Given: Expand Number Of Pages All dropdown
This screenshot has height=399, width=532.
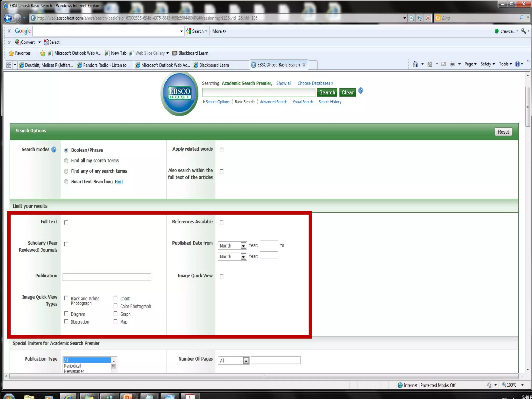Looking at the screenshot, I should tap(246, 361).
